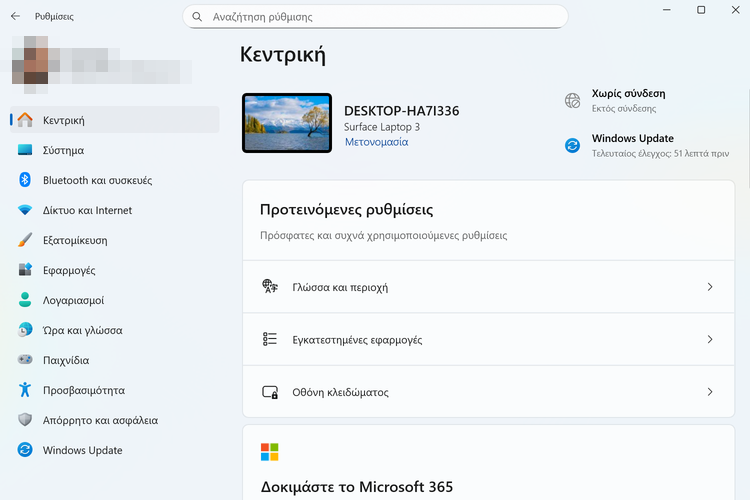750x500 pixels.
Task: Click the Παιχνίδια gamepad icon
Action: click(25, 360)
